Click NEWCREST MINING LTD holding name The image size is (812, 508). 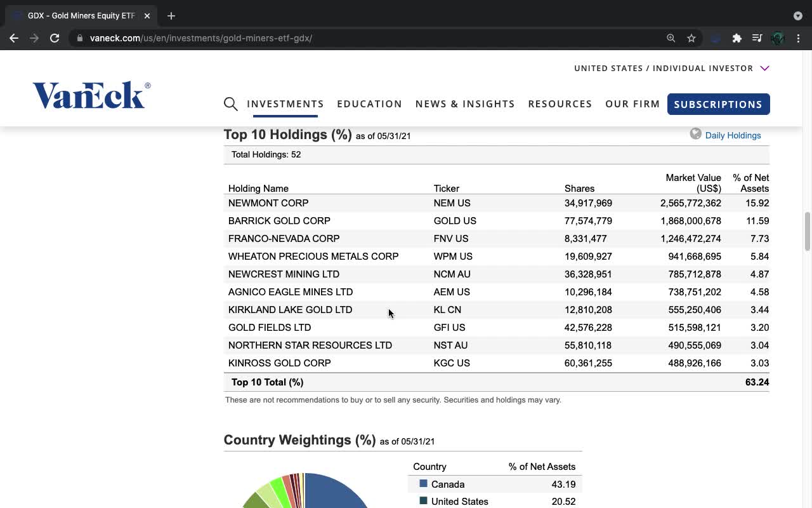[x=284, y=274]
